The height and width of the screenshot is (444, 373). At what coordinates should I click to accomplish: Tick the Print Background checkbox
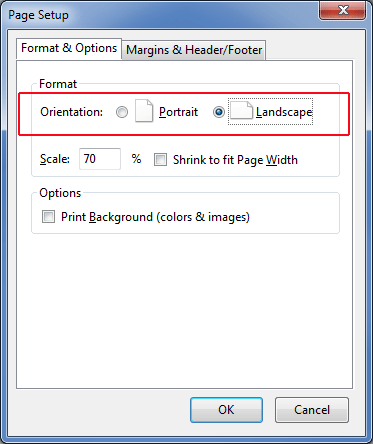click(48, 217)
